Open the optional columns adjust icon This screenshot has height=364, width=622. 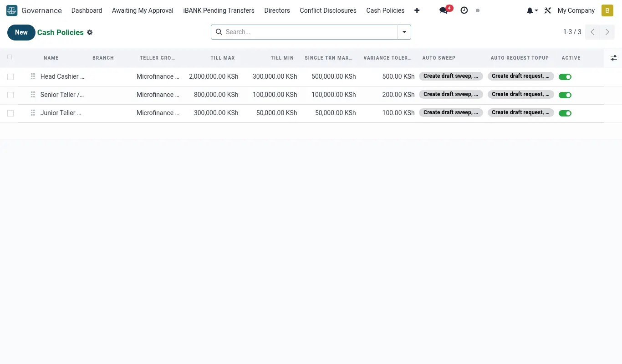[x=614, y=58]
